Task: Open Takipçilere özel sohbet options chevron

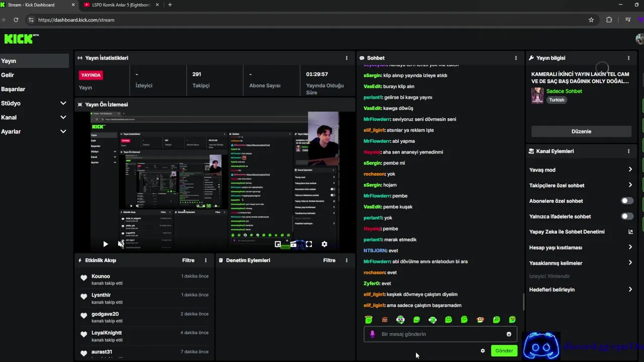Action: (630, 185)
